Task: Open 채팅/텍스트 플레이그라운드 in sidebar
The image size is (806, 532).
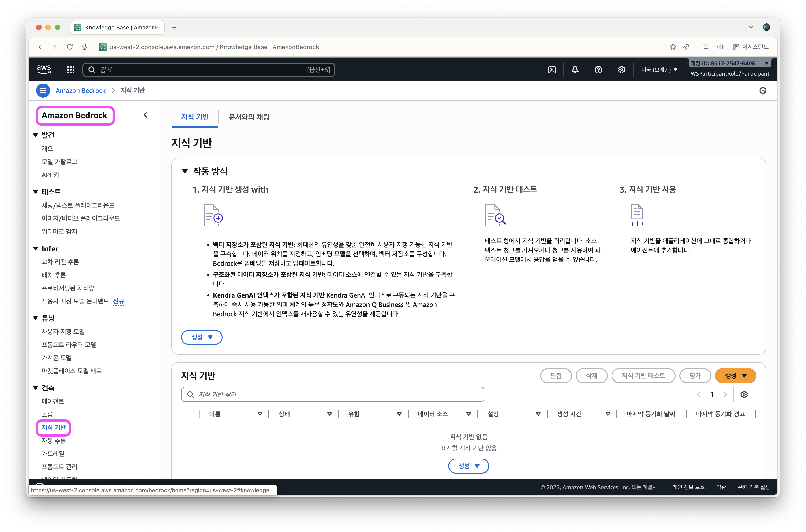Action: pos(78,205)
